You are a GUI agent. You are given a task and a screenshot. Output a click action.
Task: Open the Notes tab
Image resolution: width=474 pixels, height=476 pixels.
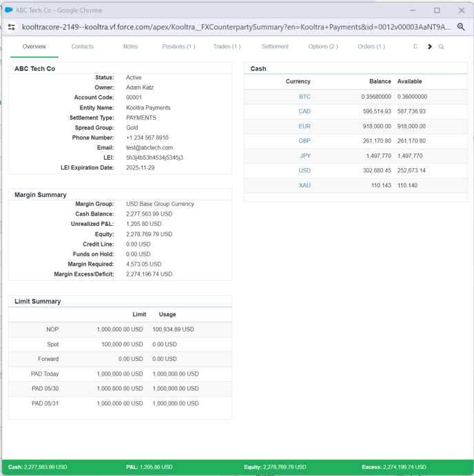click(x=130, y=47)
